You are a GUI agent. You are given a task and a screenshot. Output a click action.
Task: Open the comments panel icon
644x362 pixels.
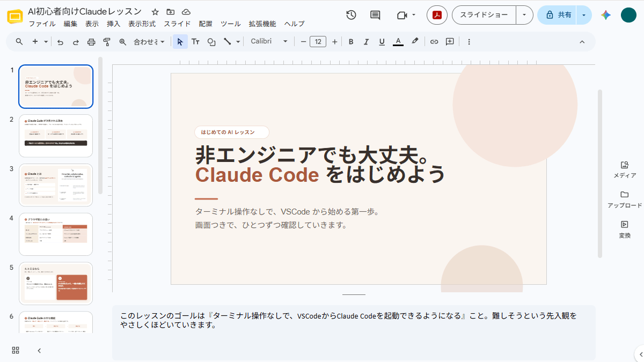coord(375,15)
